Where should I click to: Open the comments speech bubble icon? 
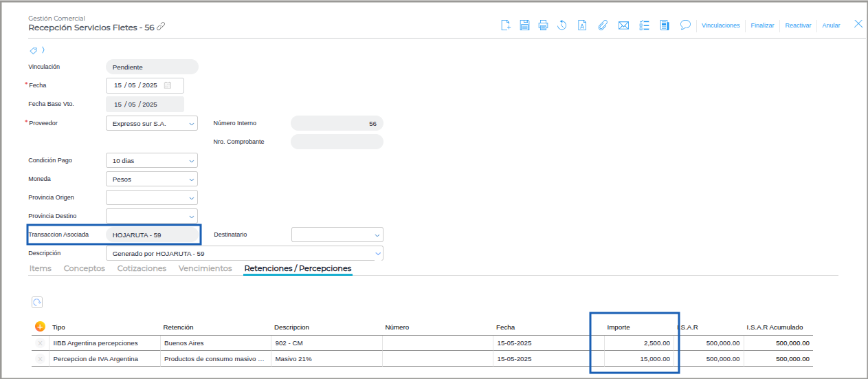click(685, 25)
